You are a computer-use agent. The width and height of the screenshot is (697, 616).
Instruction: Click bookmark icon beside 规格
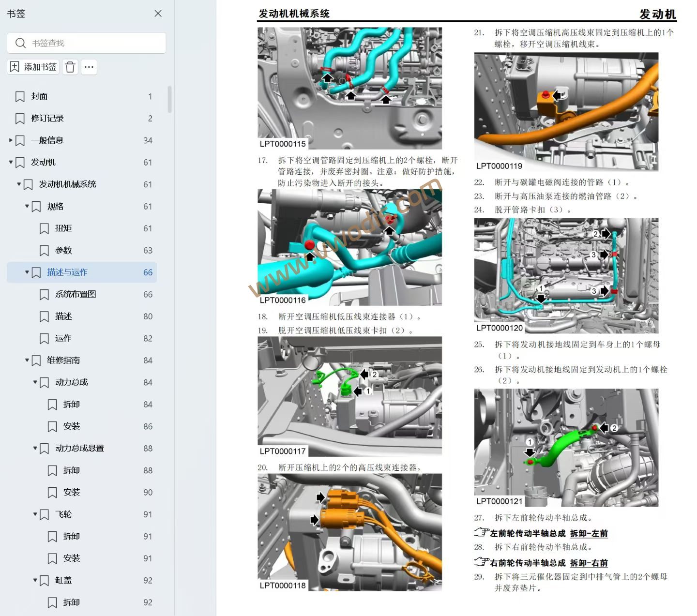[x=36, y=206]
